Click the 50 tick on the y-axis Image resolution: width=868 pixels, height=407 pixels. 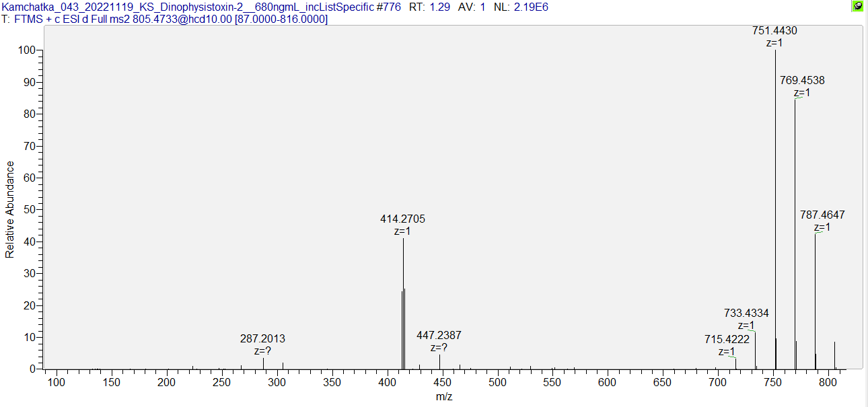30,210
